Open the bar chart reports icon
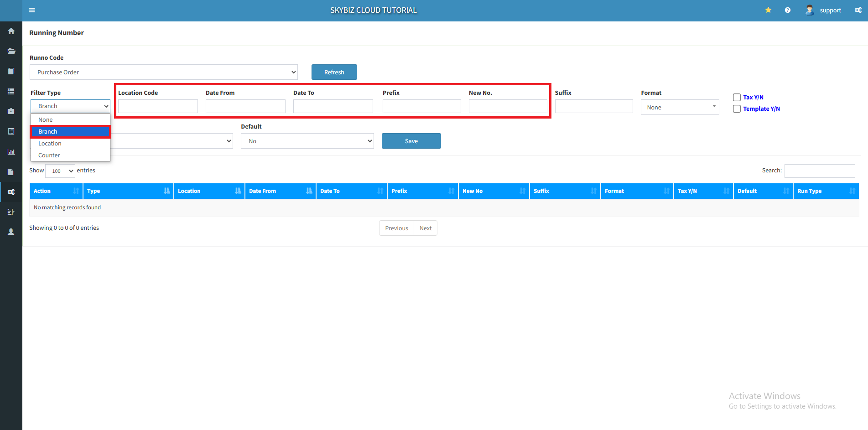868x430 pixels. click(11, 151)
